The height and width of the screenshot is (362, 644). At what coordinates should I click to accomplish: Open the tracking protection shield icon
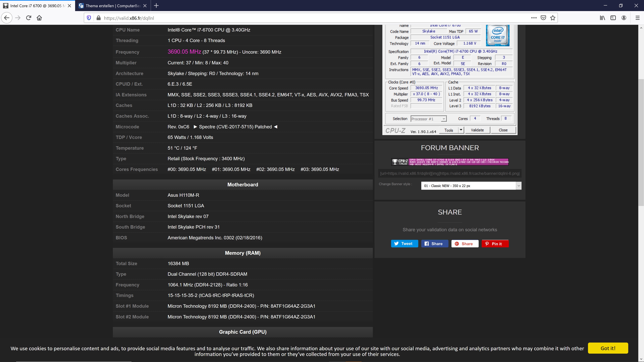click(x=89, y=18)
